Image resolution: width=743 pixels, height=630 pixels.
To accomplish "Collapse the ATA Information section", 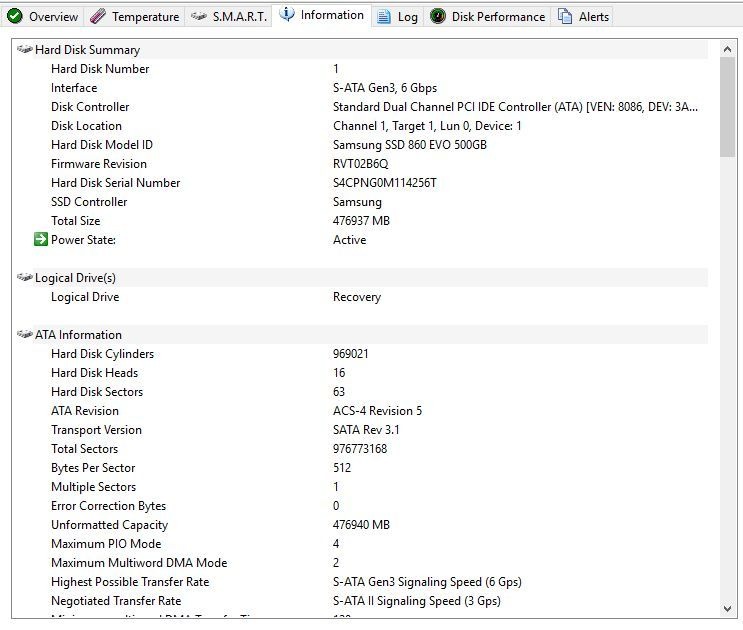I will tap(25, 335).
